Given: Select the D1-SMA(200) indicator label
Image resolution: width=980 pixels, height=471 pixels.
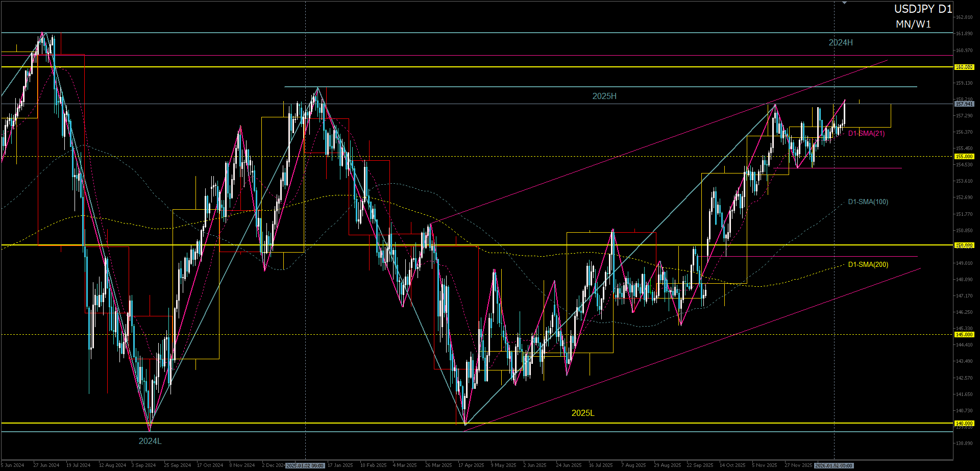Looking at the screenshot, I should point(868,265).
